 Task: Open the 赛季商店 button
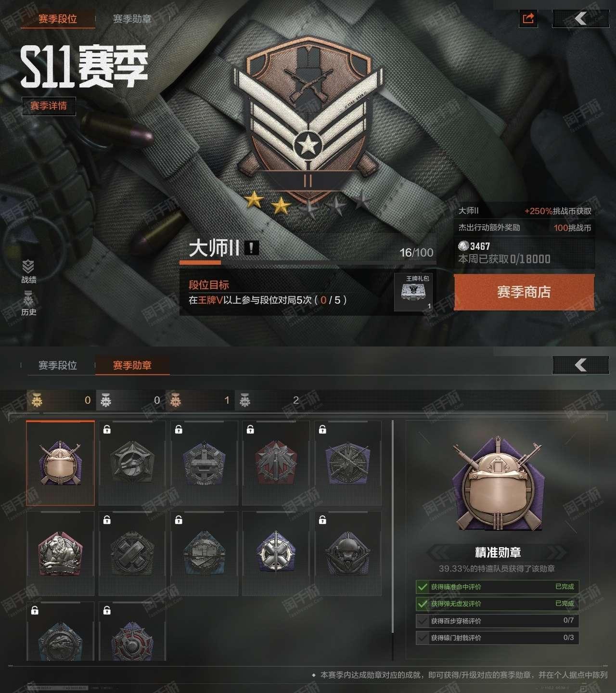point(524,292)
